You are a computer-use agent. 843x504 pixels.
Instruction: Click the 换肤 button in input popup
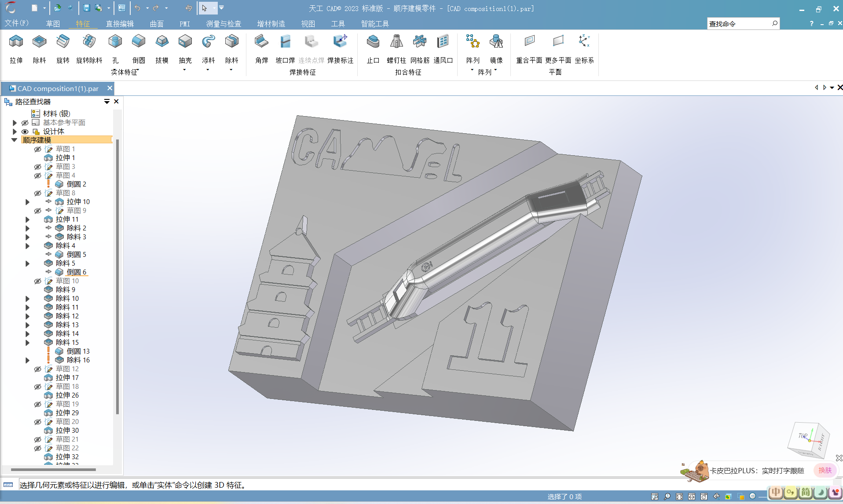pyautogui.click(x=825, y=470)
